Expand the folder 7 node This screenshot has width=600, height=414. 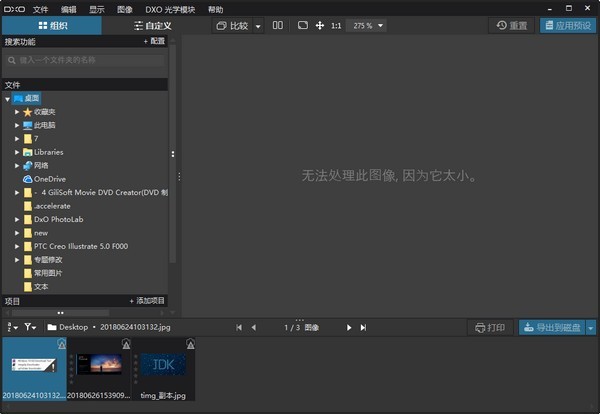point(17,139)
